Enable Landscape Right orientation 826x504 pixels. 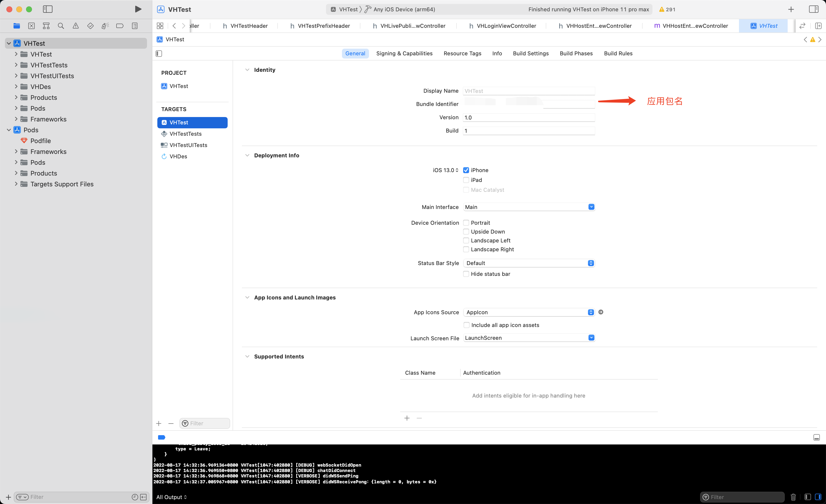[466, 250]
